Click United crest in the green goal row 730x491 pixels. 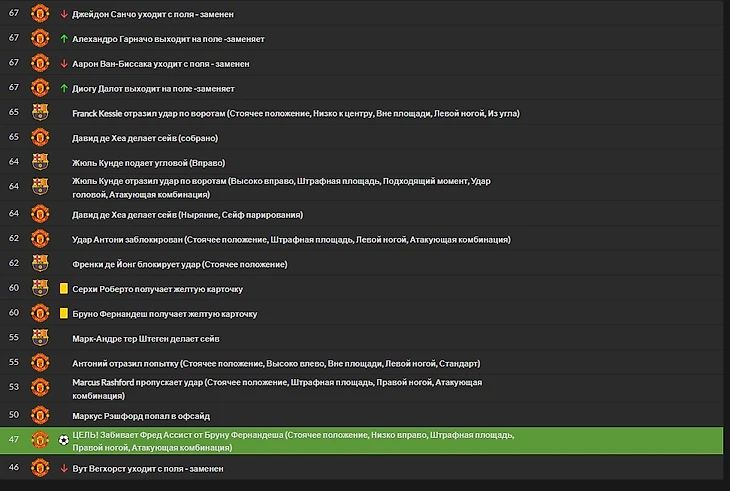[40, 440]
